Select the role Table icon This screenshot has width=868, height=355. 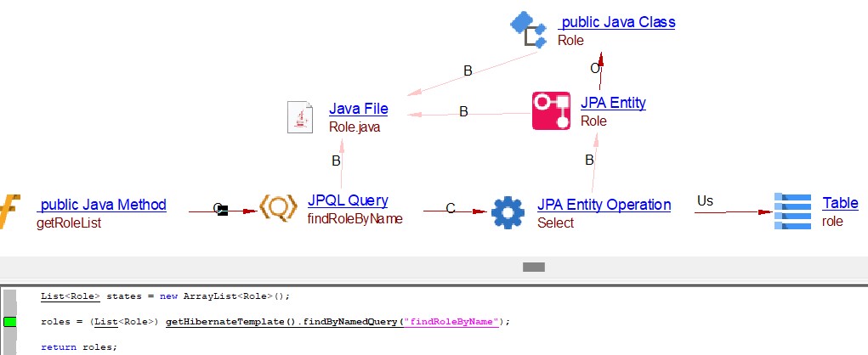click(x=792, y=211)
